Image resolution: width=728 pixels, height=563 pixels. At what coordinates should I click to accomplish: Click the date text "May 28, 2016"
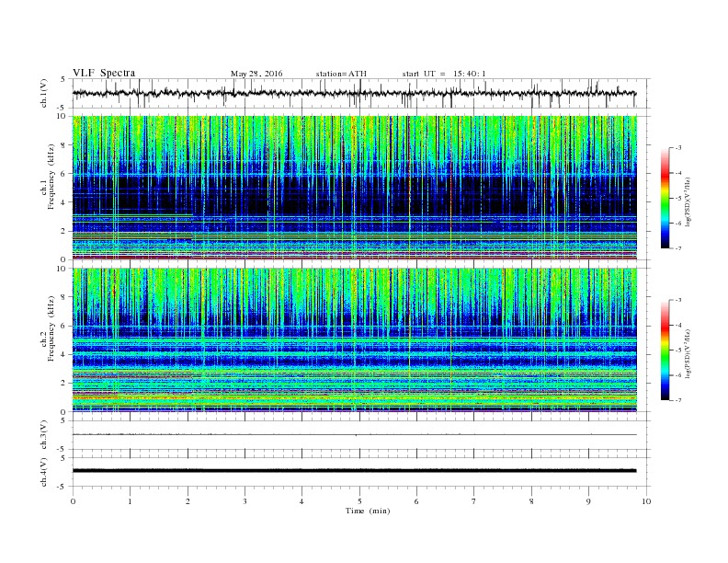coord(256,74)
